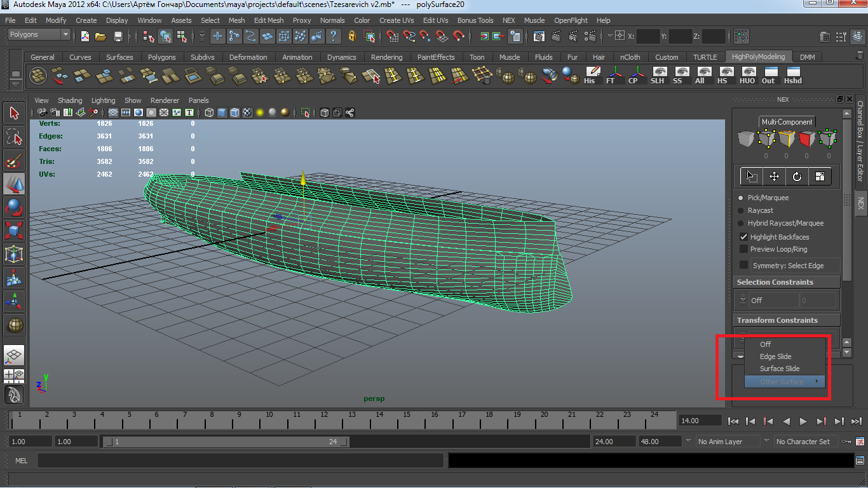Viewport: 868px width, 488px height.
Task: Select the Paint Selection tool in toolbox
Action: [14, 159]
